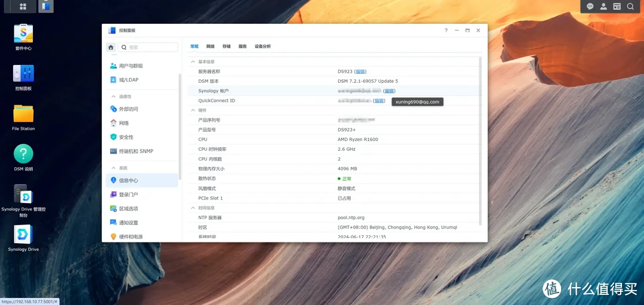Collapse the 连接性 sidebar group
This screenshot has width=644, height=305.
click(x=113, y=97)
